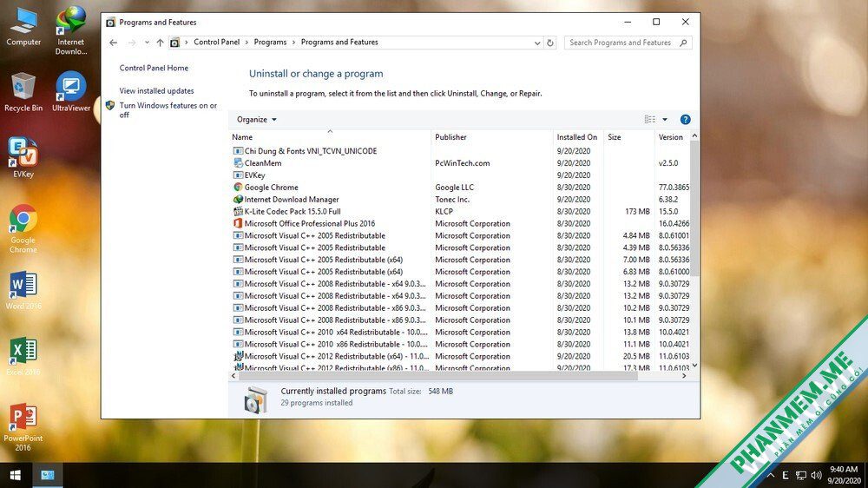The width and height of the screenshot is (868, 488).
Task: Select the Excel 2016 desktop icon
Action: (23, 356)
